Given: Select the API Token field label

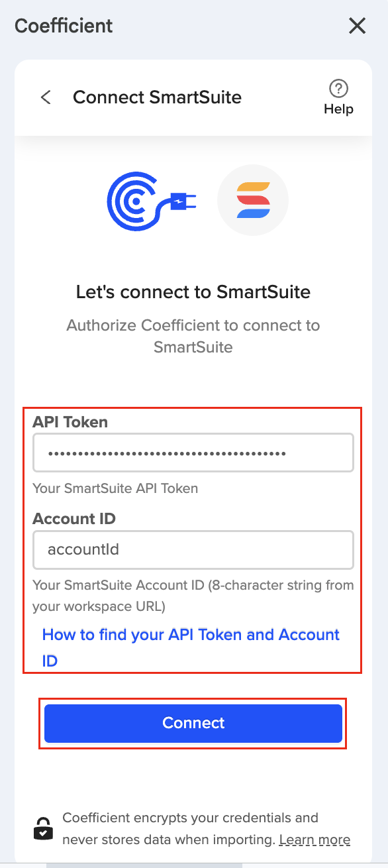Looking at the screenshot, I should click(70, 421).
